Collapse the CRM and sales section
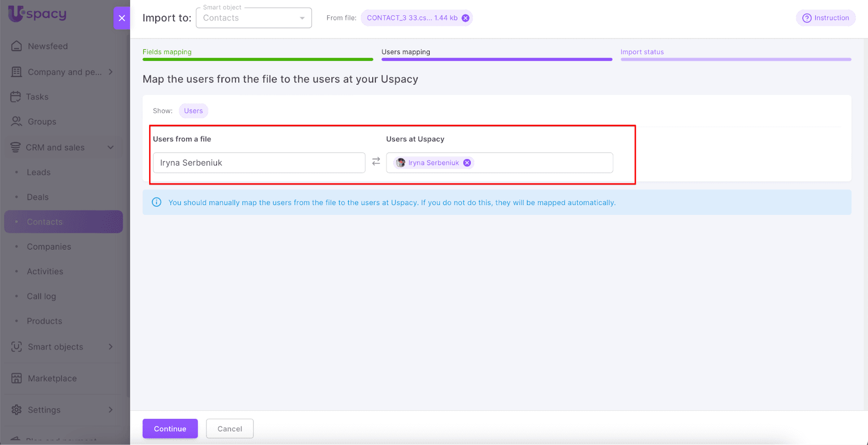Viewport: 868px width, 445px height. pos(111,148)
